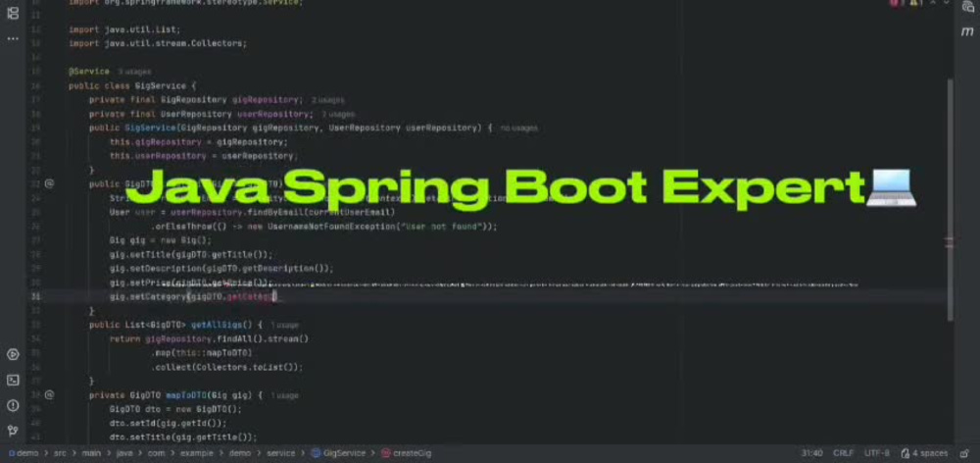Viewport: 980px width, 463px height.
Task: Click 'dto.setId(gig.getId());' line
Action: (169, 424)
